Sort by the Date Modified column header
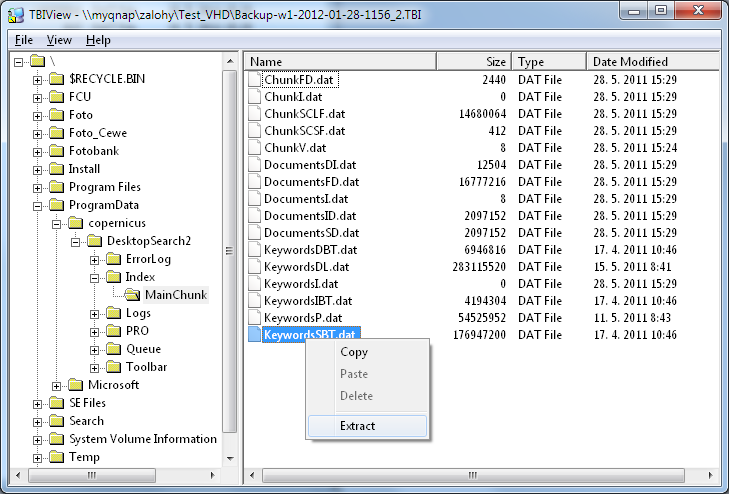 coord(653,61)
